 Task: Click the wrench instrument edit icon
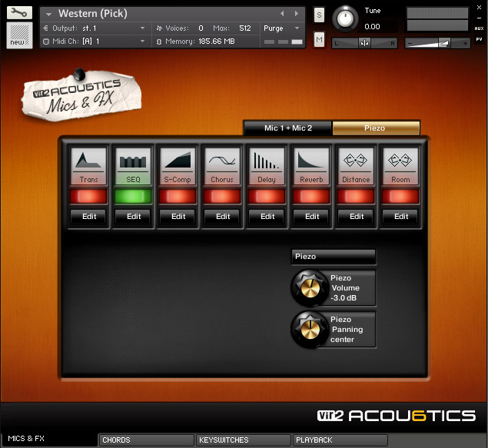(19, 12)
